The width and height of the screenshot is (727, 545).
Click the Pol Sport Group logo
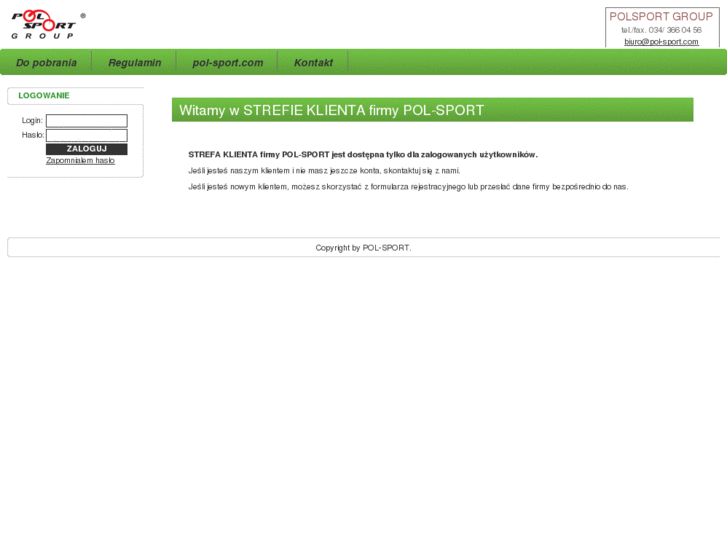coord(48,25)
